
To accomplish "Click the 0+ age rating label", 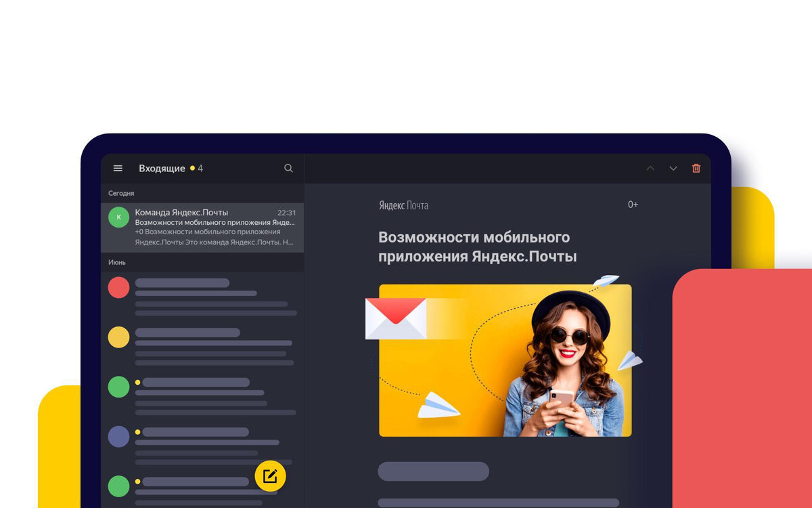I will 633,205.
